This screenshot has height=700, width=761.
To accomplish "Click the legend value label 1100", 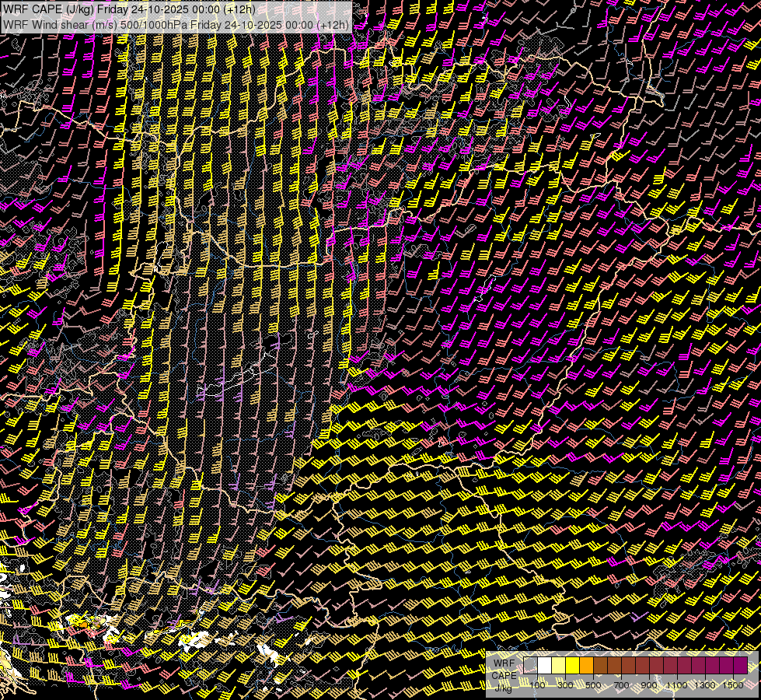I will click(677, 685).
